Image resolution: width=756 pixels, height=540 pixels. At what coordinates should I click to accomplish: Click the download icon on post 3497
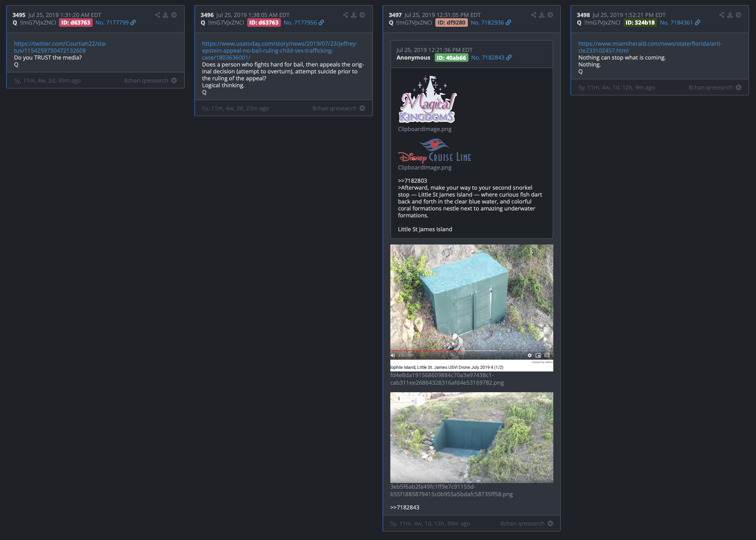click(x=542, y=15)
